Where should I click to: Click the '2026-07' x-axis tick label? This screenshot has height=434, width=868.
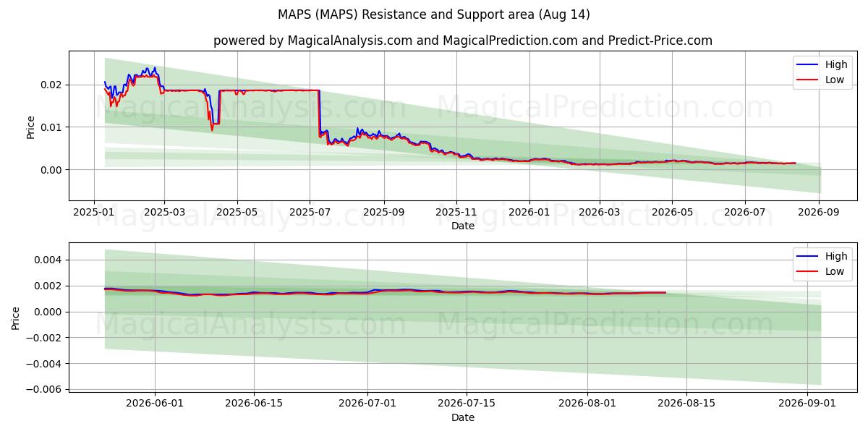745,213
